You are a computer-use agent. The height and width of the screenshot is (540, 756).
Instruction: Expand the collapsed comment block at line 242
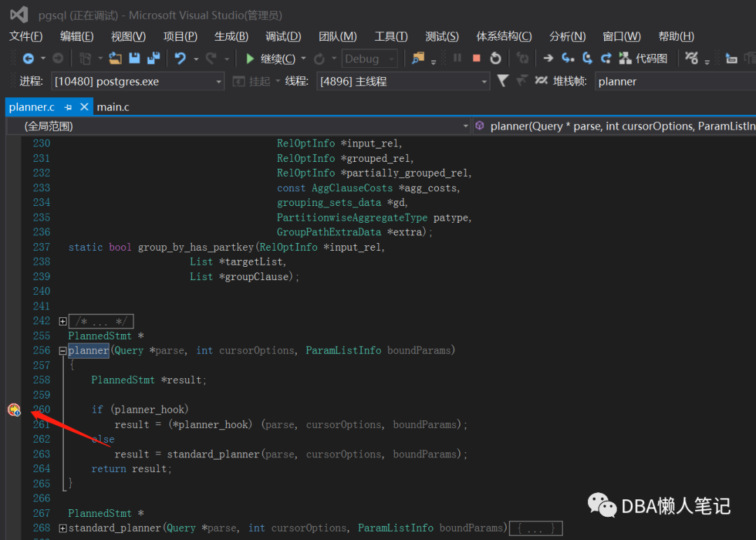[63, 321]
